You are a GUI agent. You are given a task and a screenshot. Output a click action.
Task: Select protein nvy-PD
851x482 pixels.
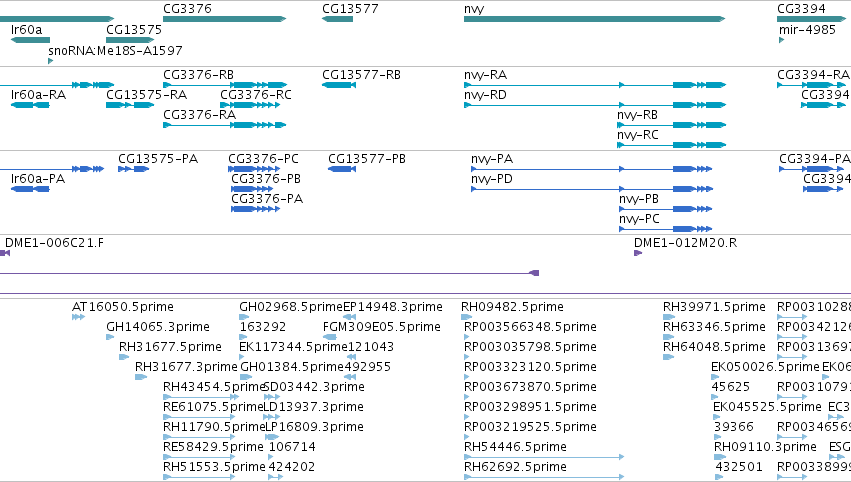click(x=592, y=189)
